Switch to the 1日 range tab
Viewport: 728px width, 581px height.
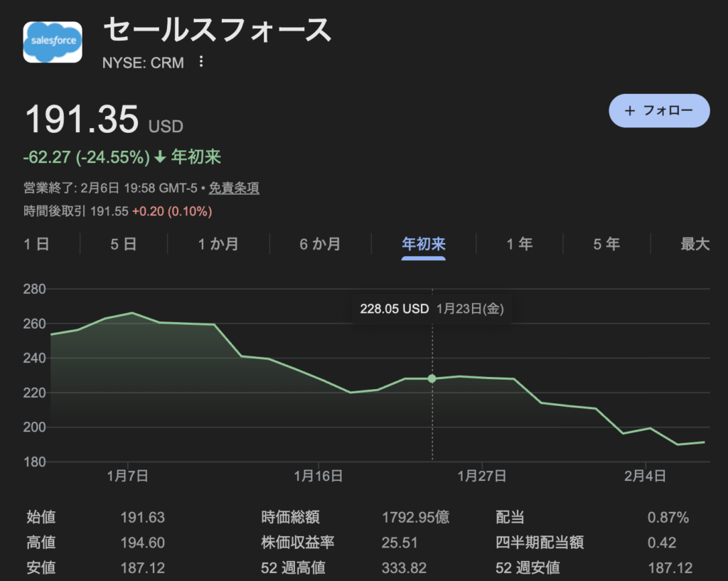(x=36, y=244)
